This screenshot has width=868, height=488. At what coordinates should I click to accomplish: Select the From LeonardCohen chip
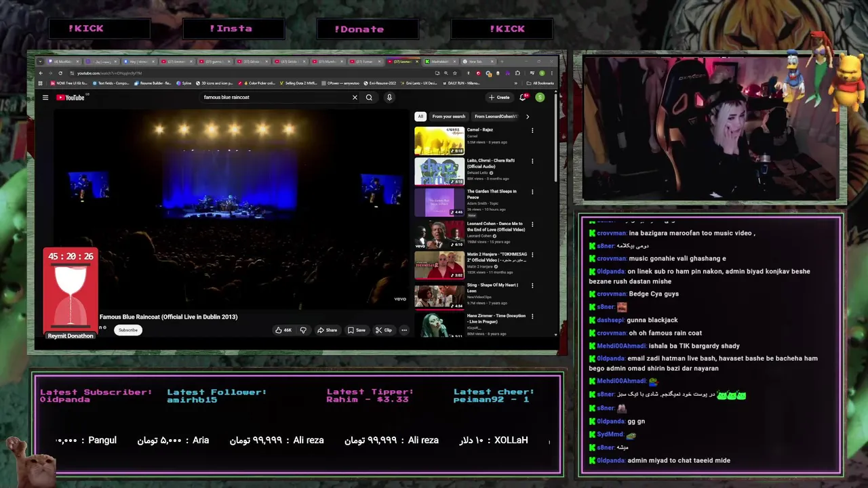click(496, 117)
